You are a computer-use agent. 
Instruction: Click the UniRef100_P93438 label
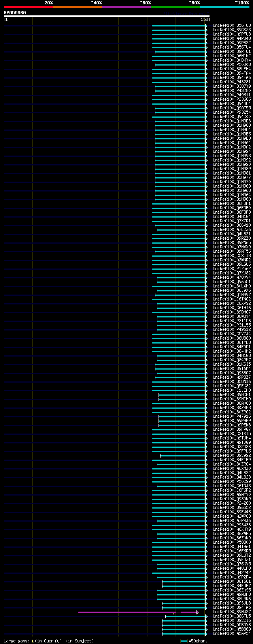pos(232,525)
